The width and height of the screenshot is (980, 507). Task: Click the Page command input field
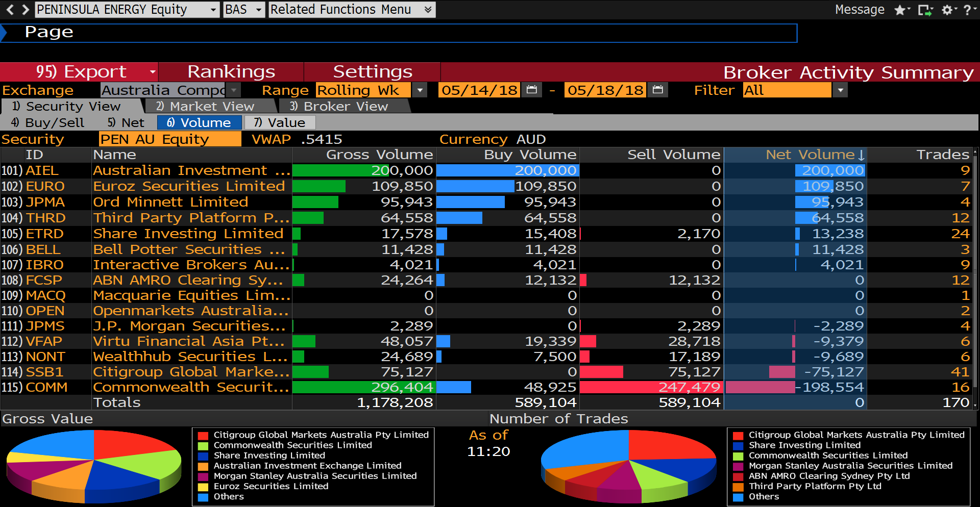(x=398, y=33)
